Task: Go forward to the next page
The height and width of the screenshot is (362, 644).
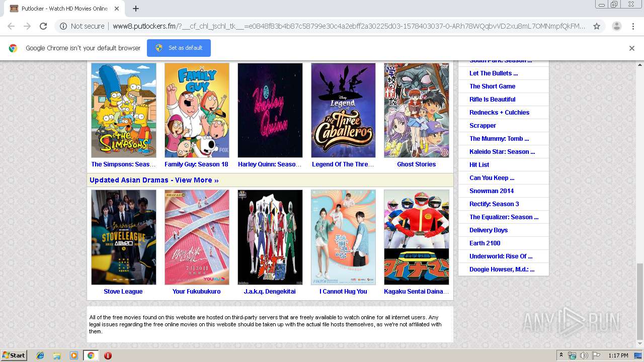Action: 27,26
